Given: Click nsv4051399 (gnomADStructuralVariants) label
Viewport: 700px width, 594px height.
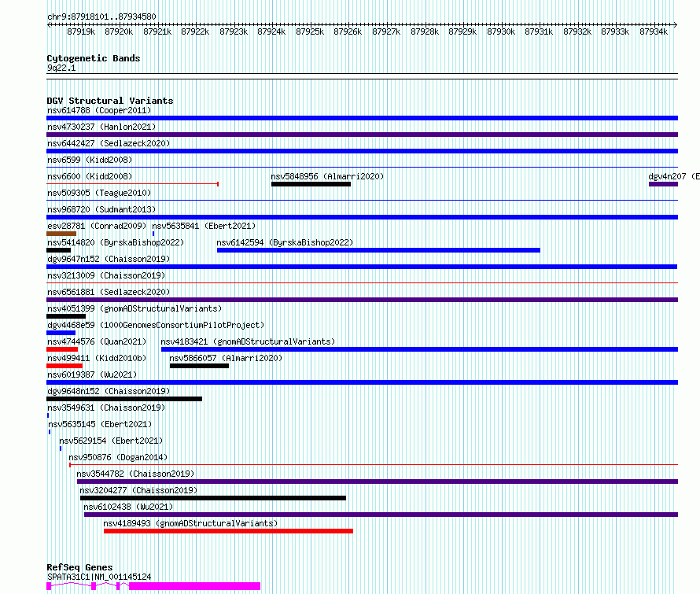Looking at the screenshot, I should coord(134,308).
